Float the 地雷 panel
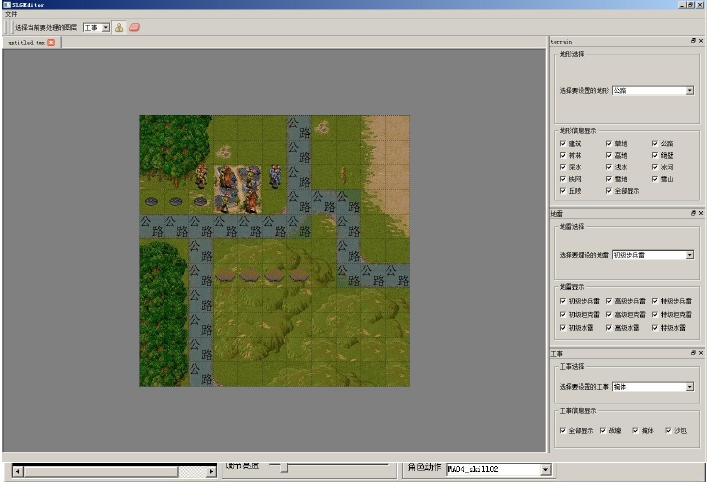 pos(693,213)
